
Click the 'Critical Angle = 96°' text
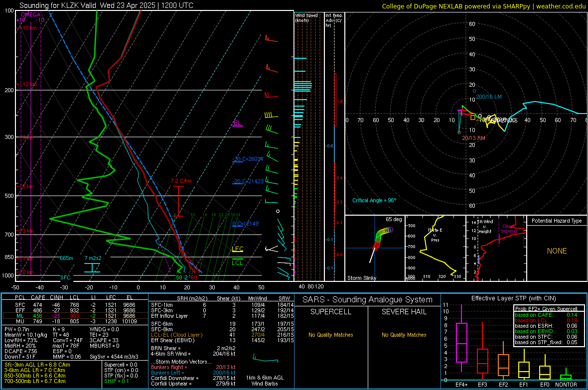click(374, 201)
